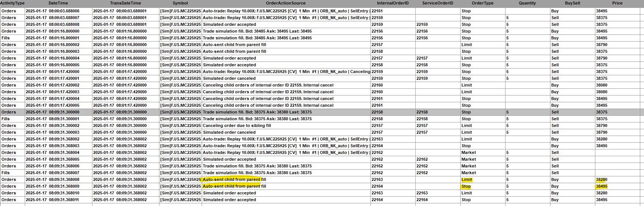Select InternalOrderID 22158 in the 08:01:16.800003 row
The image size is (644, 206).
pos(377,51)
